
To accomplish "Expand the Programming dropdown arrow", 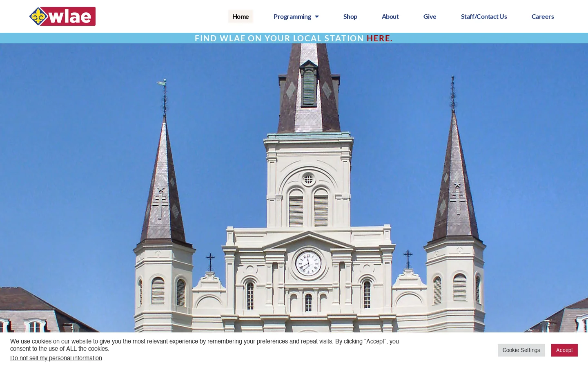I will coord(317,17).
